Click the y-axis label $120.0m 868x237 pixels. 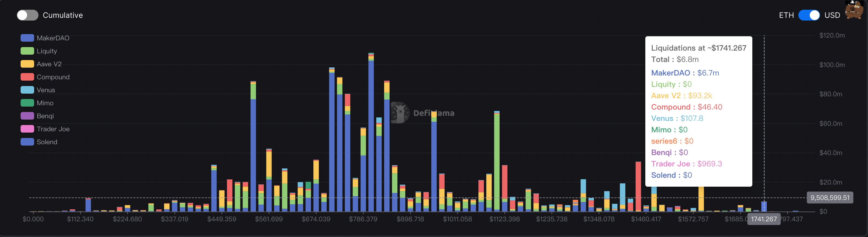(832, 35)
